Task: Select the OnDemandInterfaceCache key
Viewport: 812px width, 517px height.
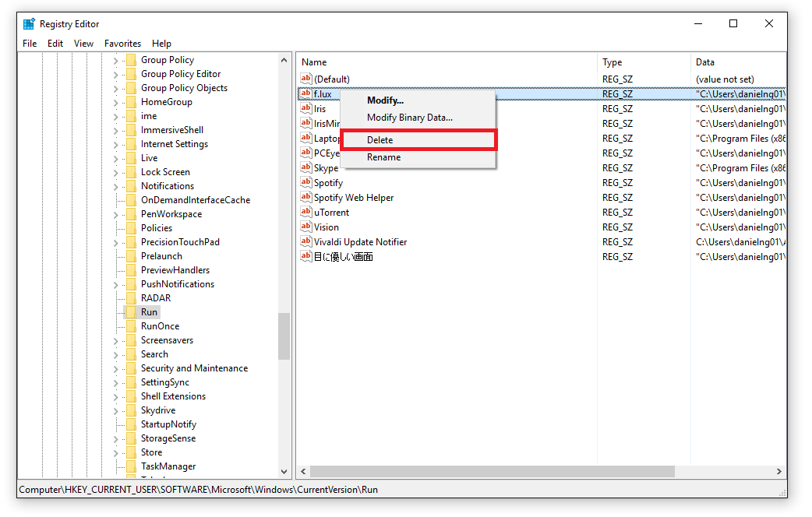Action: coord(196,200)
